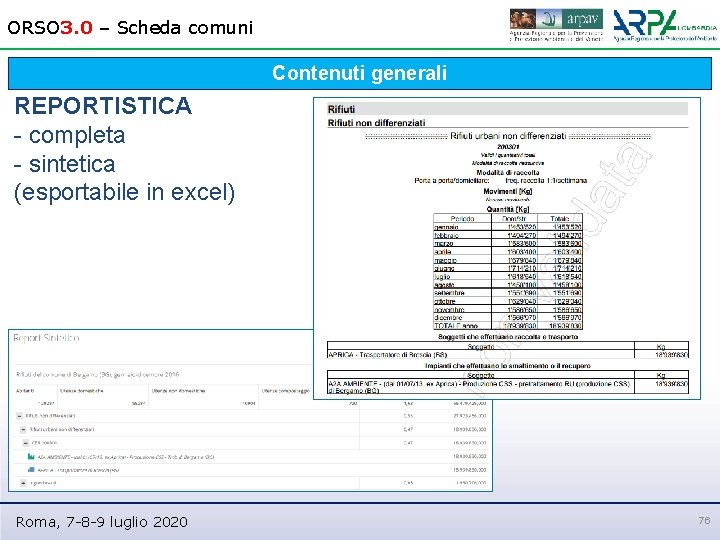This screenshot has width=720, height=540.
Task: Collapse the 'RIFIUTI non differenziati' tree row
Action: (x=19, y=416)
